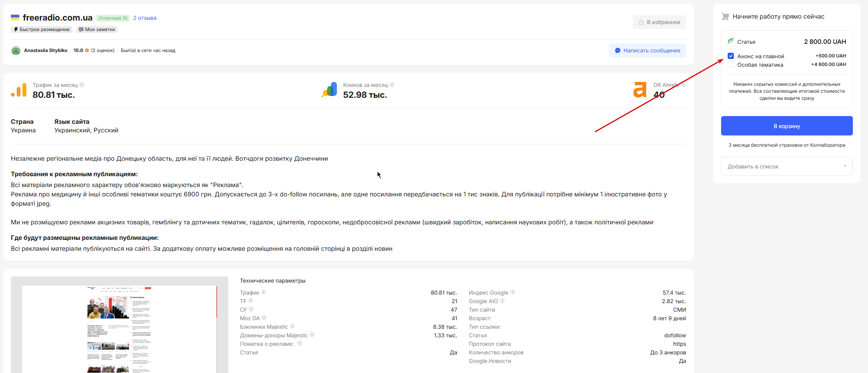This screenshot has width=868, height=373.
Task: Click the Search Console icon beside Кликов за месяц
Action: pos(330,90)
